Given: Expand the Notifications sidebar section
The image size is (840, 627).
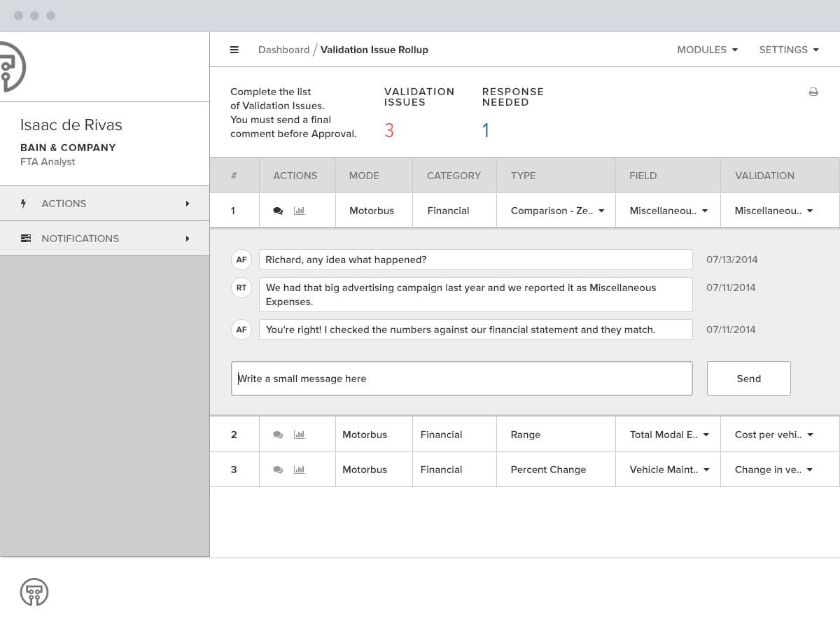Looking at the screenshot, I should click(105, 239).
